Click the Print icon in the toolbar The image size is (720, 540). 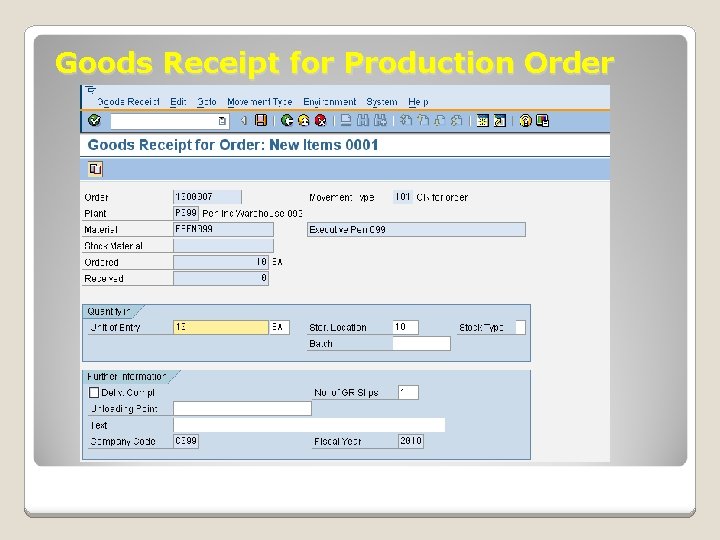click(x=346, y=120)
